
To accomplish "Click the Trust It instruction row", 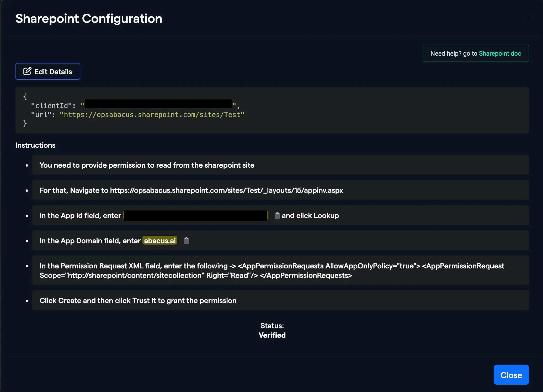I will tap(138, 300).
